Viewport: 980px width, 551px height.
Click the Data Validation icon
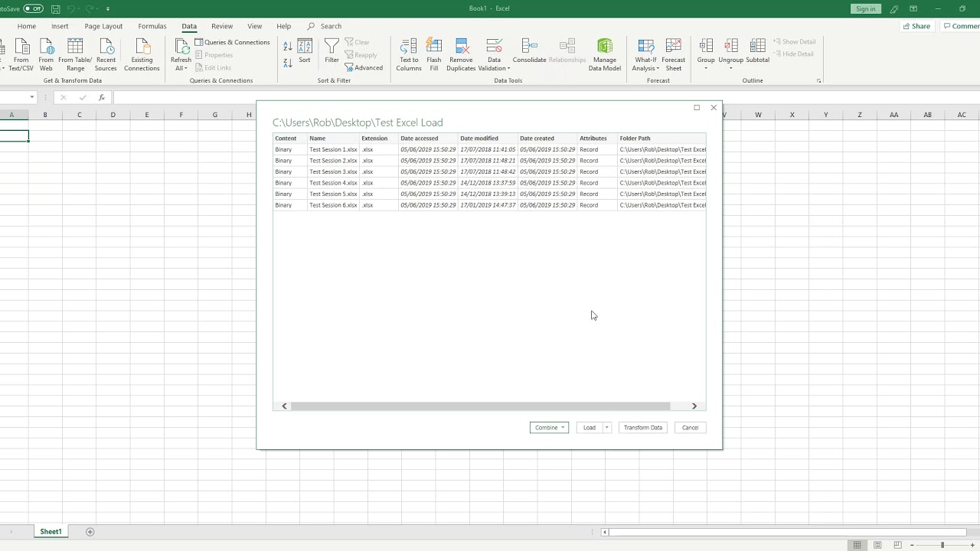click(494, 46)
